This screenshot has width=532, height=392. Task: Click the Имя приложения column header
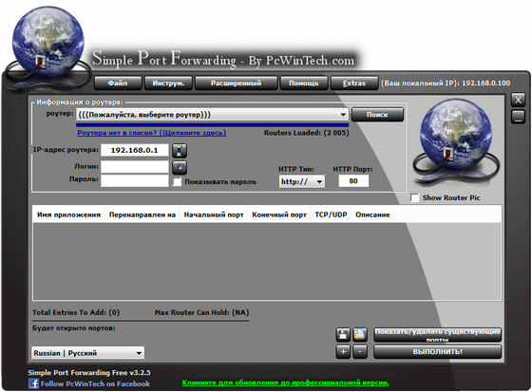coord(68,215)
